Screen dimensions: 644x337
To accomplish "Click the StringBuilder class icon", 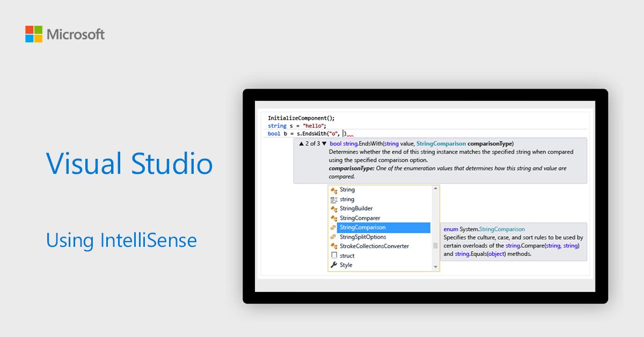I will click(x=334, y=209).
